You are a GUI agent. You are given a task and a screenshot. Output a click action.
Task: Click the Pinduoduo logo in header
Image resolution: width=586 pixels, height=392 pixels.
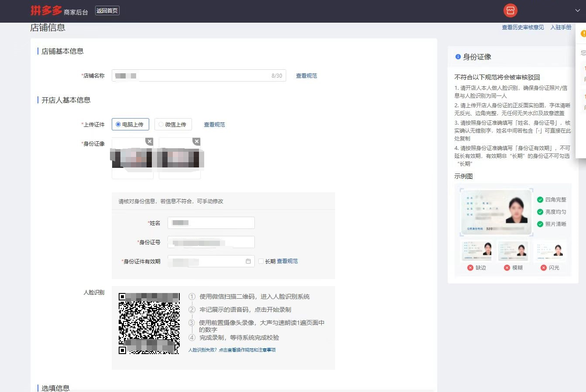pos(46,10)
